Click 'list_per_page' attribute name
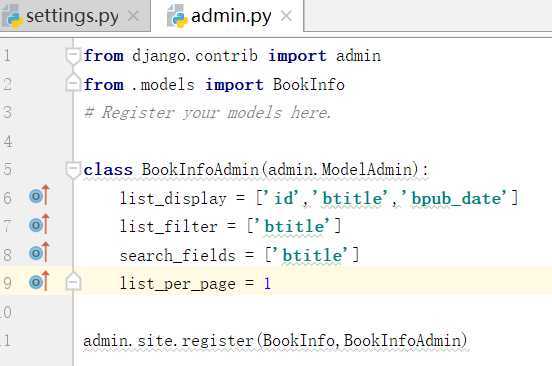 point(178,284)
